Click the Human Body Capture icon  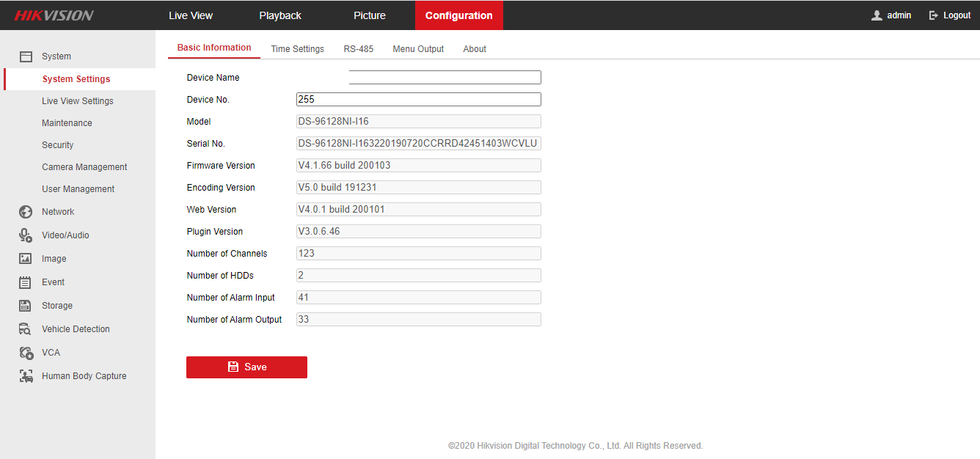coord(26,376)
